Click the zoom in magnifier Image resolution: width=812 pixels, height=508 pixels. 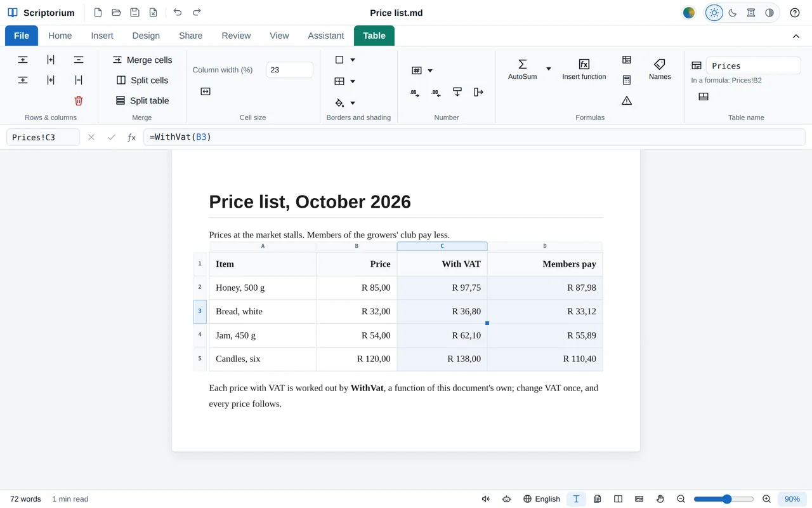(766, 499)
